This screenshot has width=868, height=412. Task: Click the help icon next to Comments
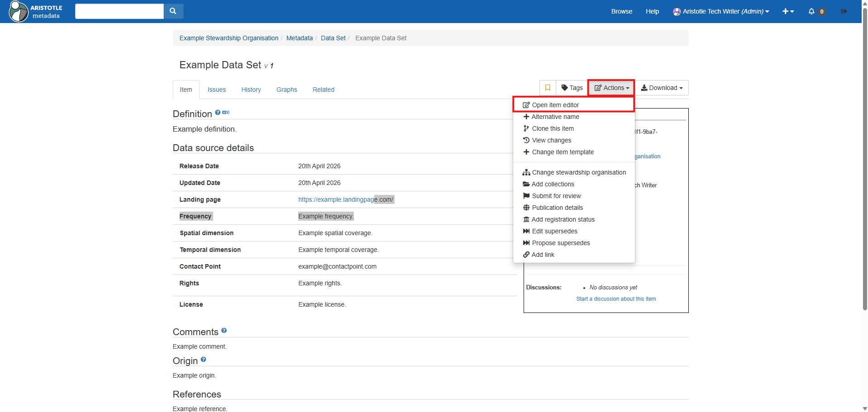click(x=224, y=331)
